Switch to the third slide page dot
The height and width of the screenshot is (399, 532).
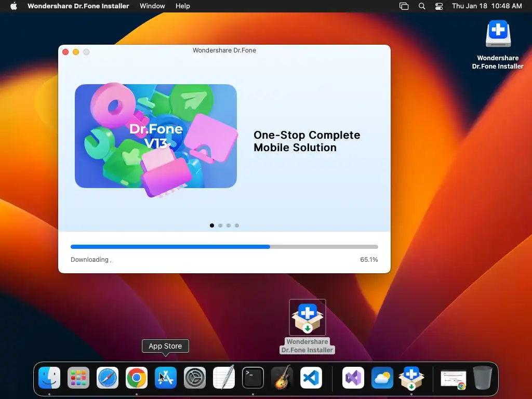[229, 225]
